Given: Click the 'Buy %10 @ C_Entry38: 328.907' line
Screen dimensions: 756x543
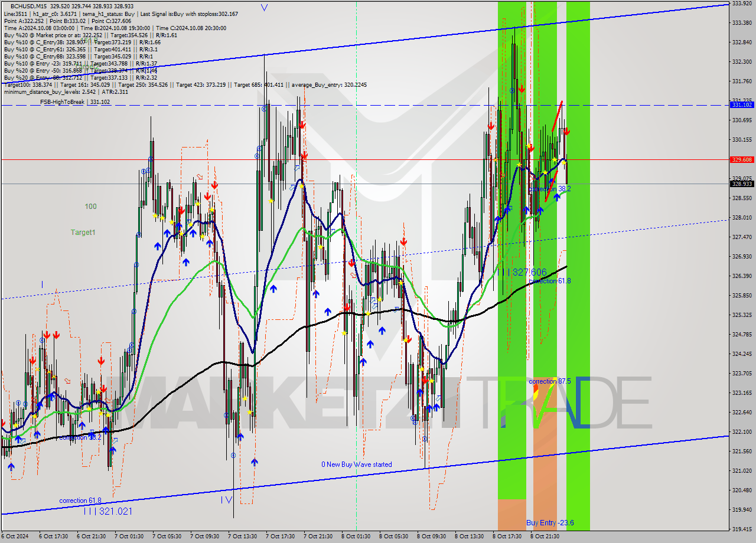Looking at the screenshot, I should click(x=82, y=42).
